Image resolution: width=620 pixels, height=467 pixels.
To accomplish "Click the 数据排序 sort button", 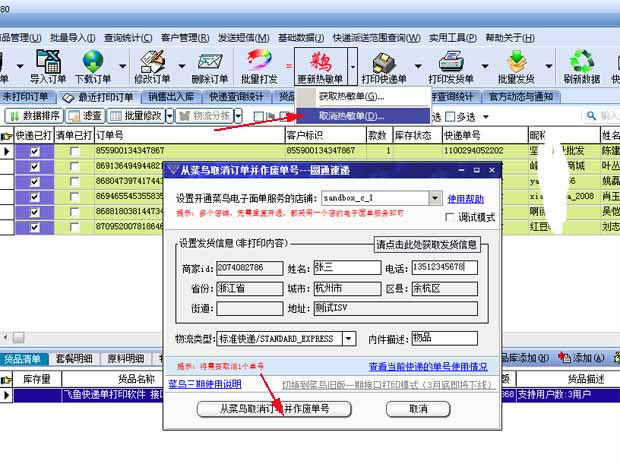I will pos(34,116).
